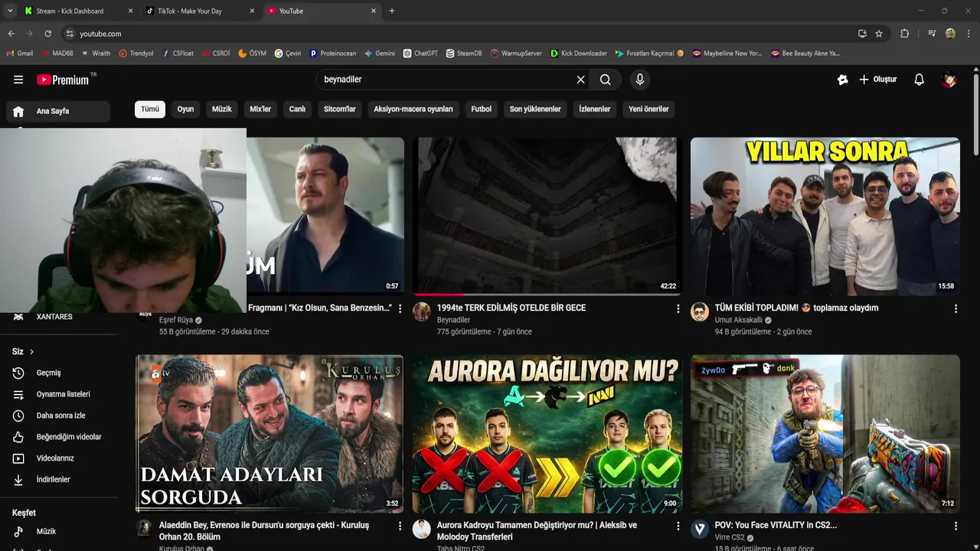Viewport: 980px width, 551px height.
Task: Go to Ana Sayfa in sidebar
Action: pyautogui.click(x=58, y=111)
